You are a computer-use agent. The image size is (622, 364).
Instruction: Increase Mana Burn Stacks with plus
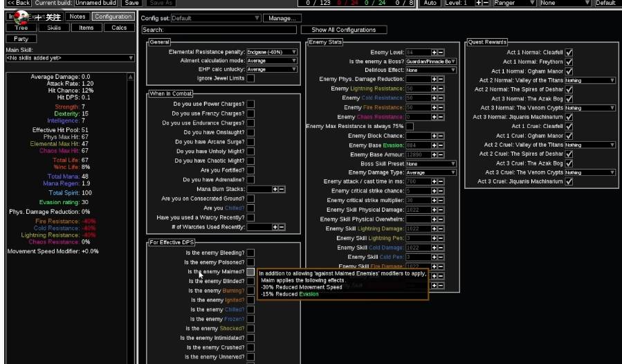[275, 189]
